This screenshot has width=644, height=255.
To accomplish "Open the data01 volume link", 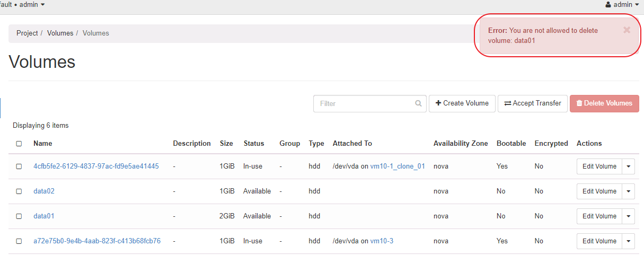I will 44,216.
